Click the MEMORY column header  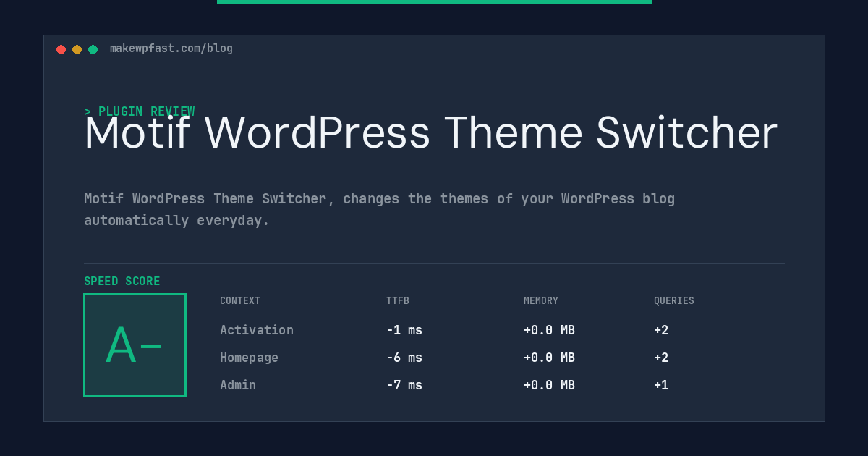[541, 300]
